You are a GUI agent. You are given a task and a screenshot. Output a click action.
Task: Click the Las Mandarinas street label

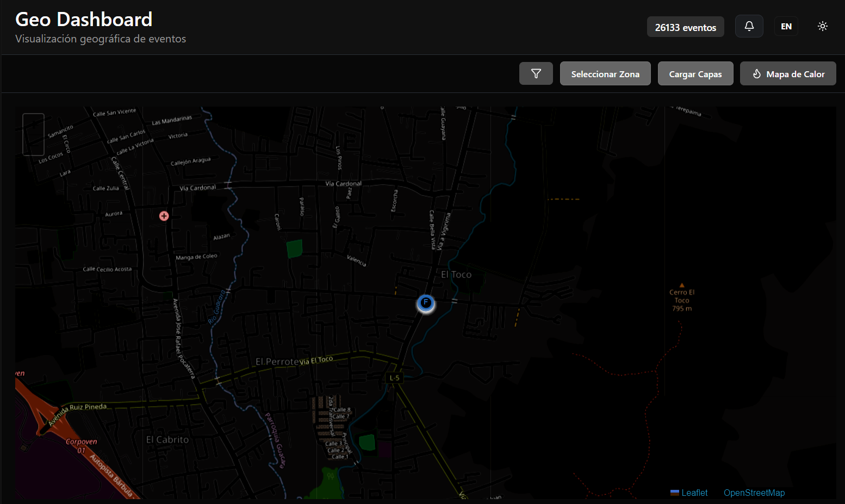[172, 120]
